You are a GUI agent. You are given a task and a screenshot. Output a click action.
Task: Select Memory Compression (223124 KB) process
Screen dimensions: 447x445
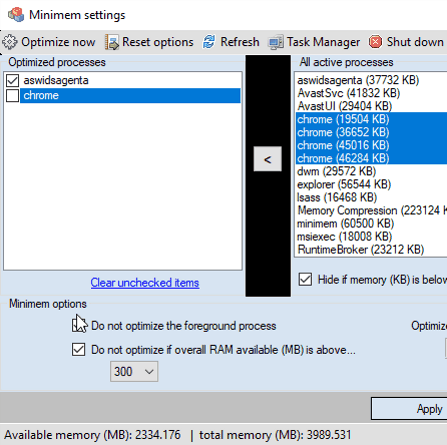(x=371, y=210)
